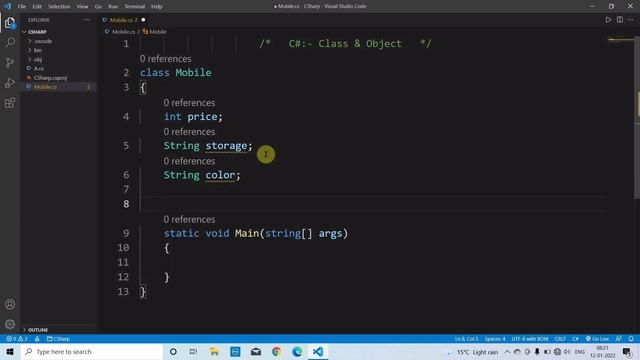Click '0 references' above String color
The width and height of the screenshot is (640, 360).
point(189,161)
